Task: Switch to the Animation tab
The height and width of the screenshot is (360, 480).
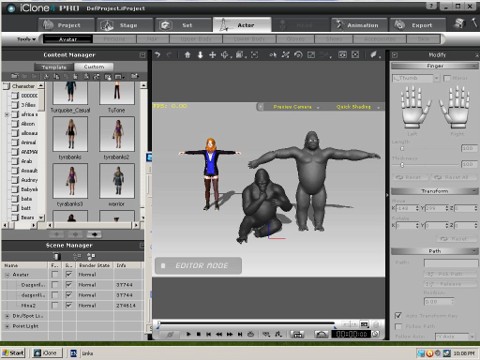Action: point(359,25)
